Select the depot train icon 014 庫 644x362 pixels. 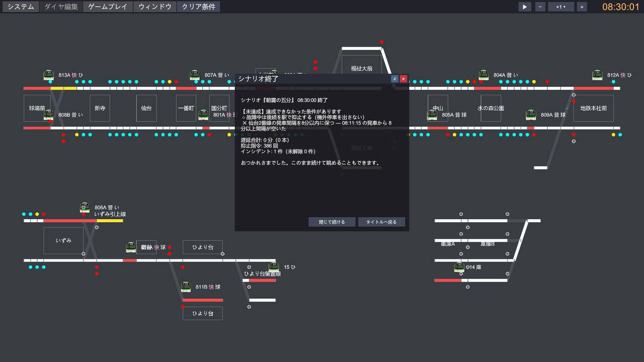[x=459, y=267]
